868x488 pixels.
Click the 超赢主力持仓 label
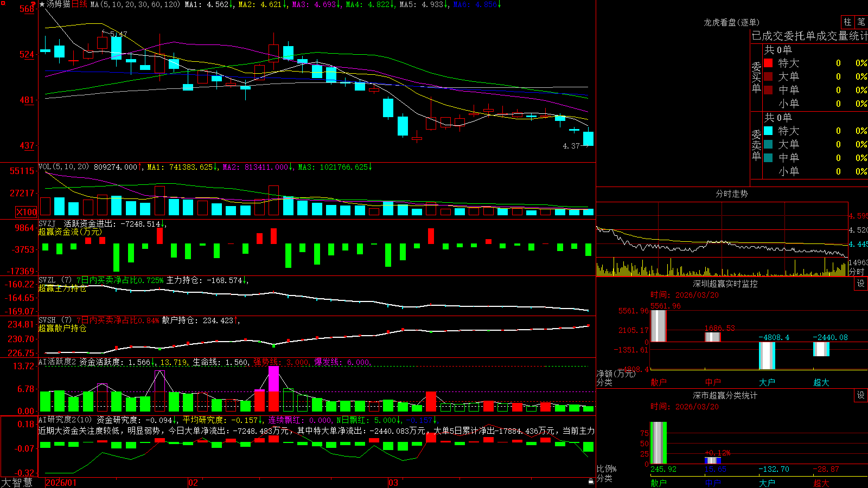62,288
